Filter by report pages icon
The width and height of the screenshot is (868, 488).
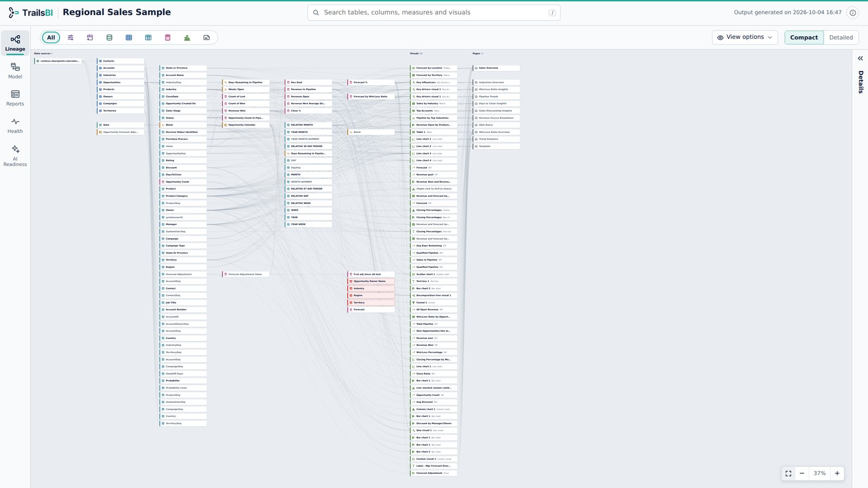tap(207, 37)
